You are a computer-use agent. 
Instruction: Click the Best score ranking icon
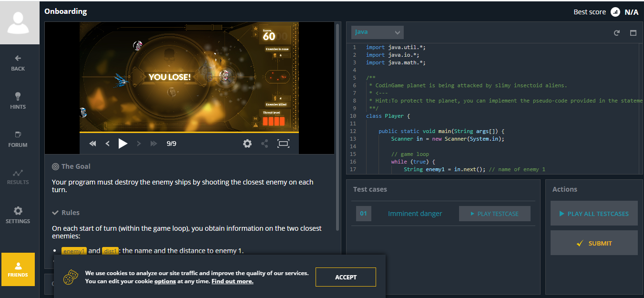click(615, 12)
